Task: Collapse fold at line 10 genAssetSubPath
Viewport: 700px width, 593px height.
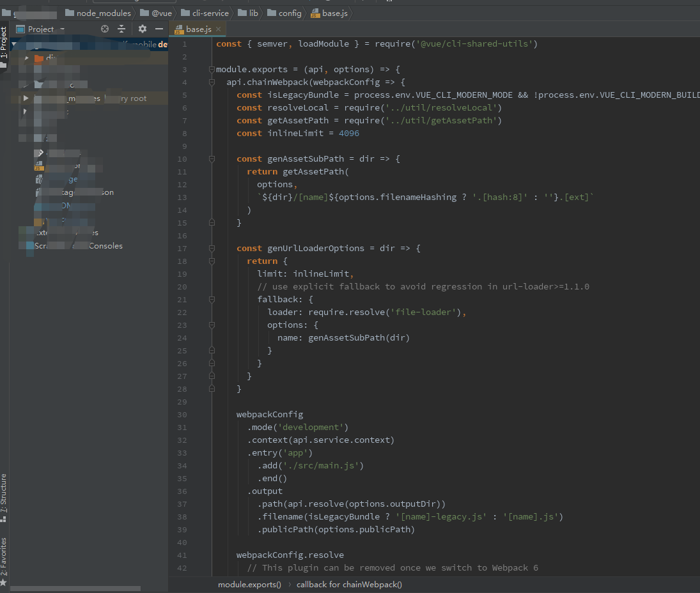Action: 212,159
